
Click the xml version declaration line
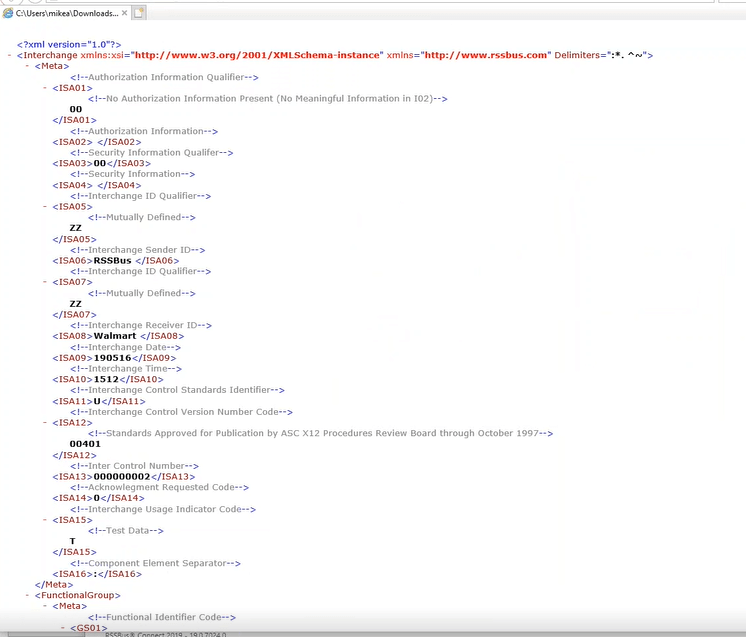point(69,45)
